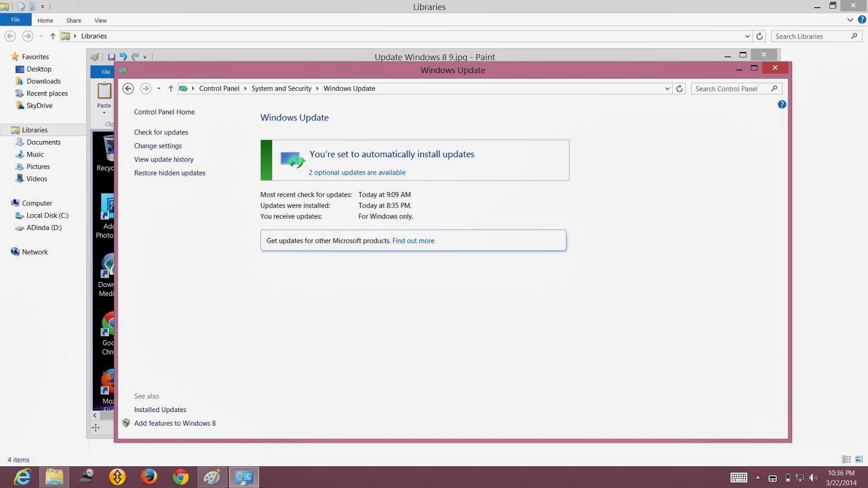The width and height of the screenshot is (868, 488).
Task: Click Restore hidden updates
Action: (x=170, y=173)
